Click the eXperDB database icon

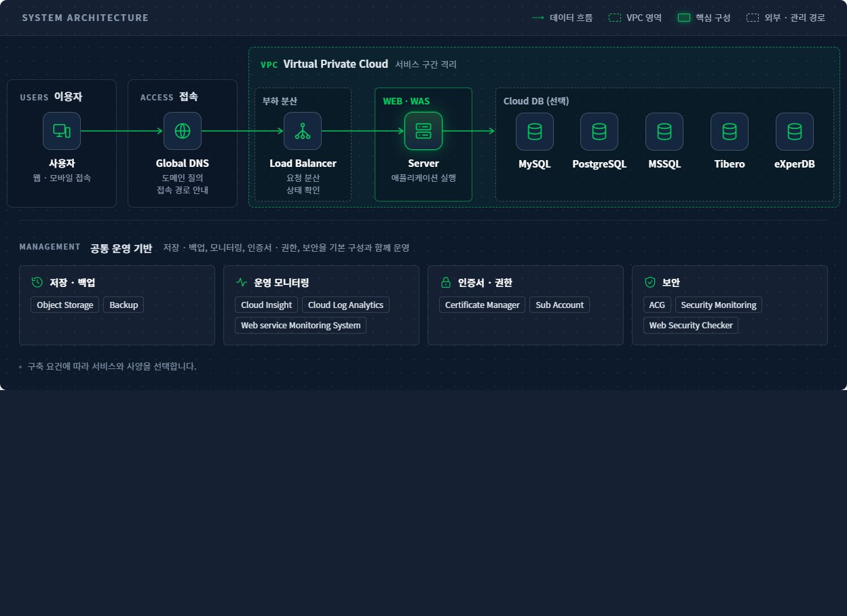coord(795,132)
